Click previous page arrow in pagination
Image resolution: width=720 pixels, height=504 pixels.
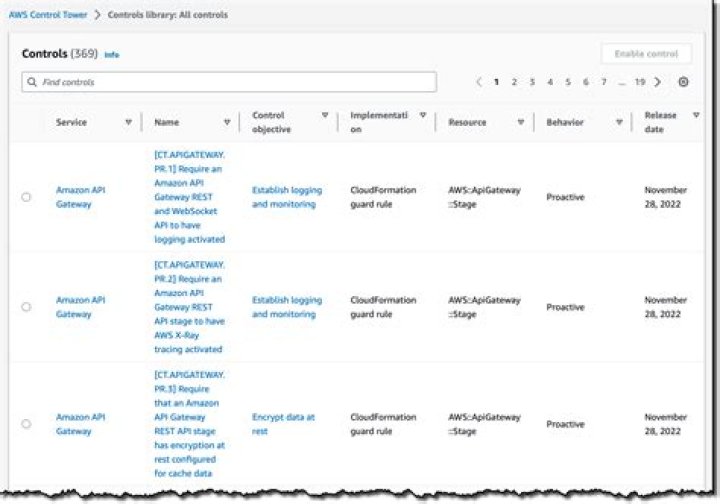[x=479, y=82]
